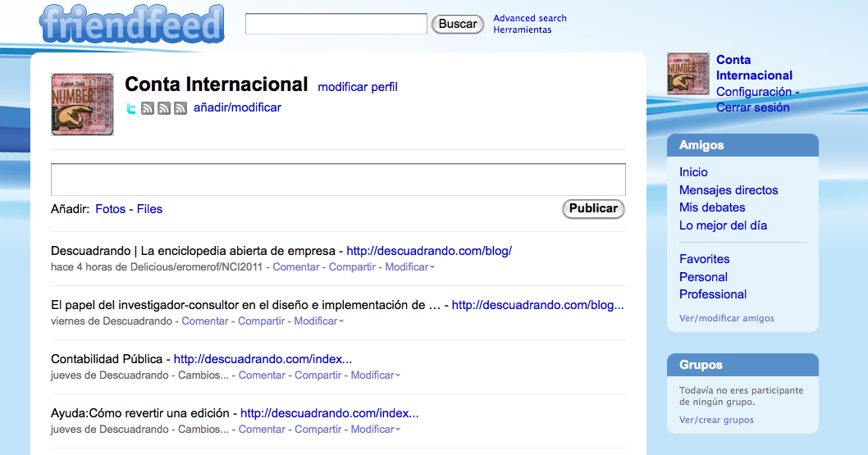The width and height of the screenshot is (868, 455).
Task: Compartir the Ayuda:Cómo revertir una edición entry
Action: 318,430
